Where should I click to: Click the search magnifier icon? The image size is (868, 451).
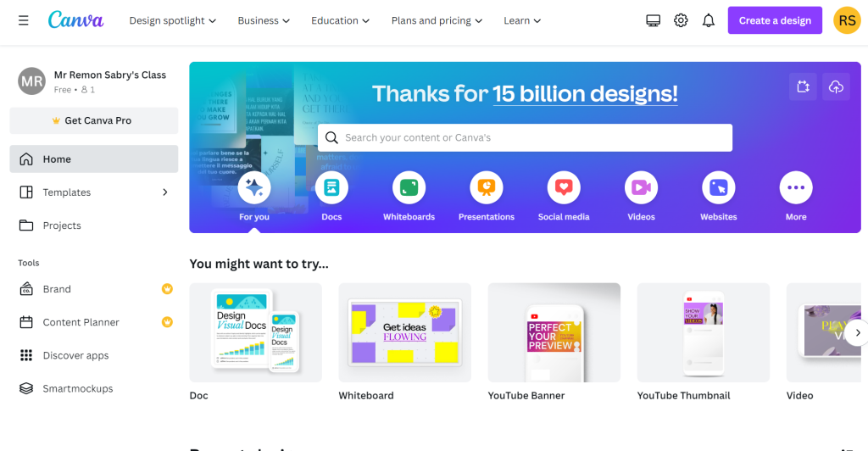click(331, 138)
